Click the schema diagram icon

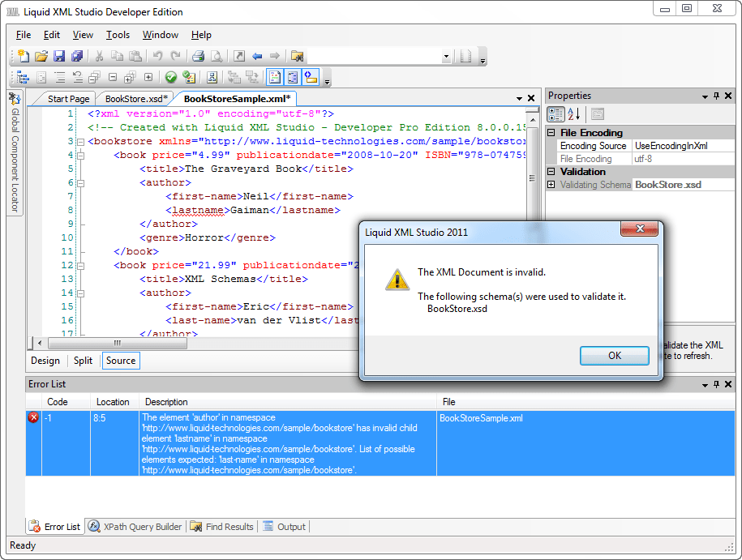(212, 77)
